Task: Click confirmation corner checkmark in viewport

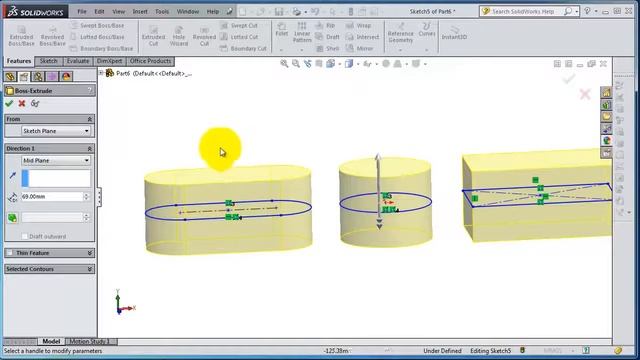Action: coord(569,79)
